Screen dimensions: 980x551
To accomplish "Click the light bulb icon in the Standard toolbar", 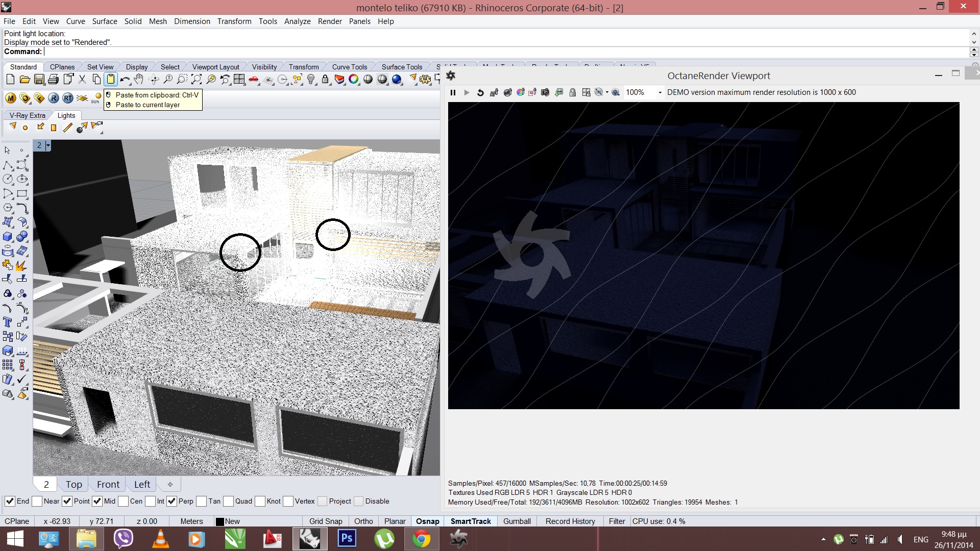I will point(311,79).
